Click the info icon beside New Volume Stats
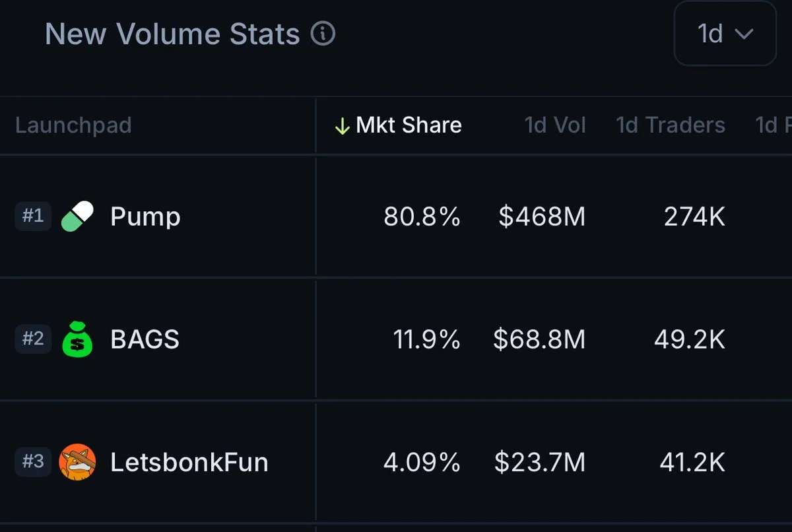The image size is (792, 532). [323, 34]
